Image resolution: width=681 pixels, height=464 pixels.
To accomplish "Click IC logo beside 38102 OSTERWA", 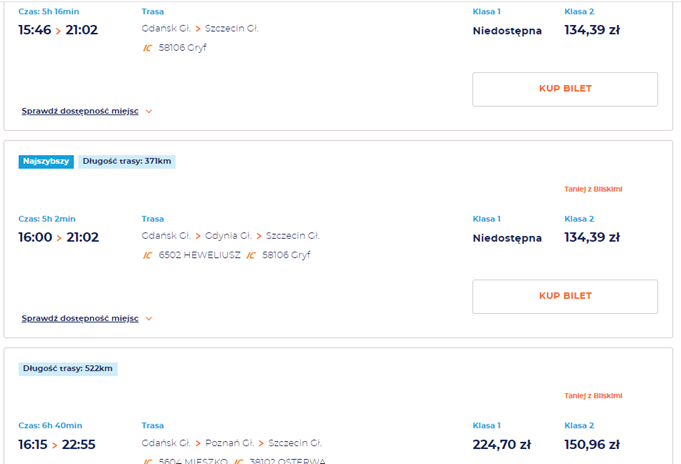I will point(238,461).
